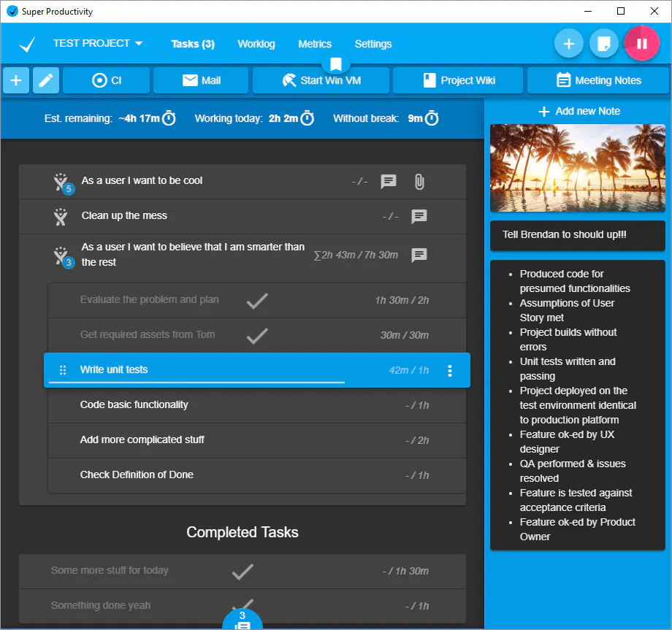The height and width of the screenshot is (630, 672).
Task: Click the - / 1h 30m estimate value
Action: tap(405, 572)
